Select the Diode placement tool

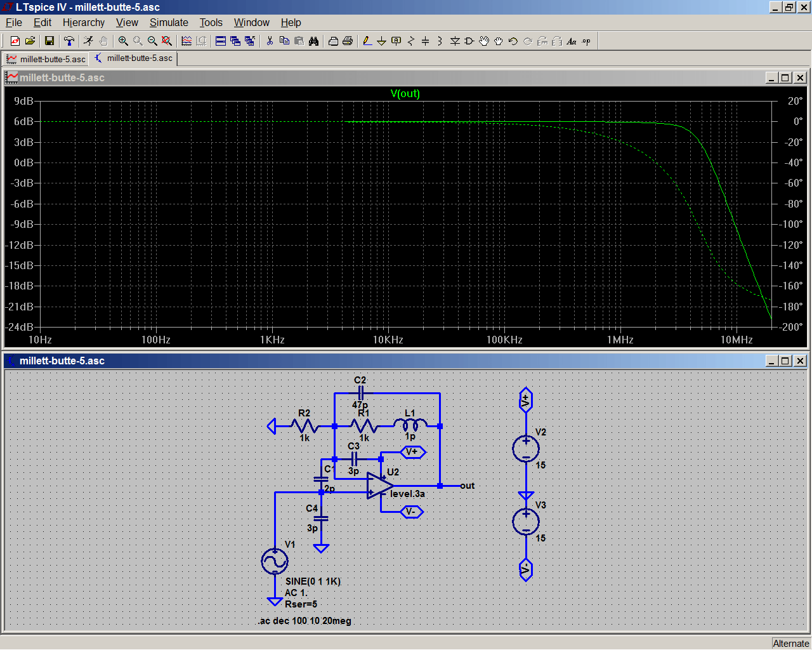point(455,41)
